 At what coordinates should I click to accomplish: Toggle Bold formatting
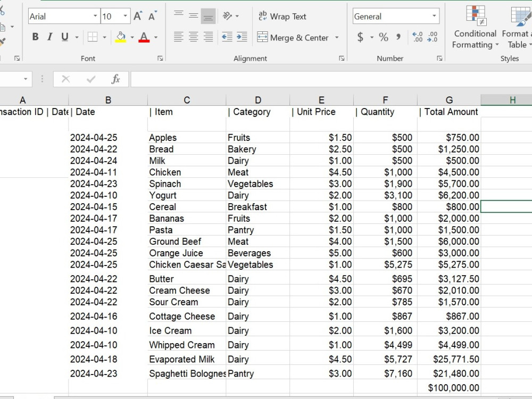(35, 37)
